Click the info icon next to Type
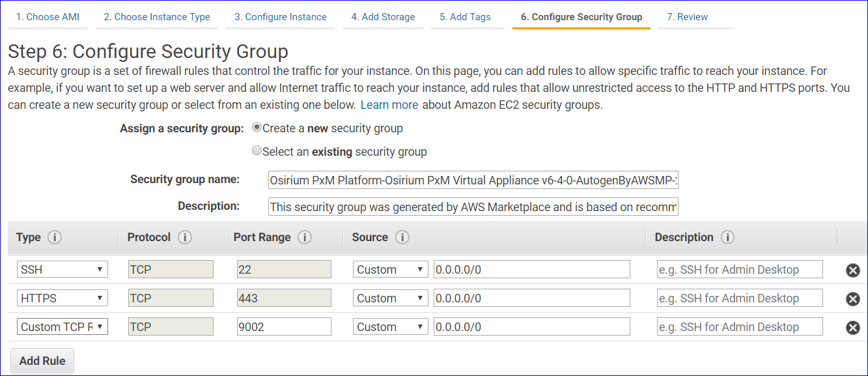868x376 pixels. click(x=55, y=237)
